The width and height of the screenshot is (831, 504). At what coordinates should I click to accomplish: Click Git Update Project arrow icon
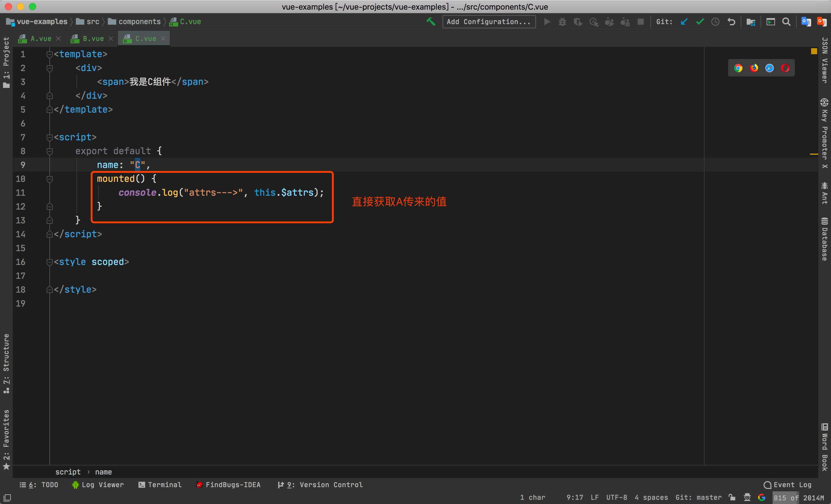point(684,22)
